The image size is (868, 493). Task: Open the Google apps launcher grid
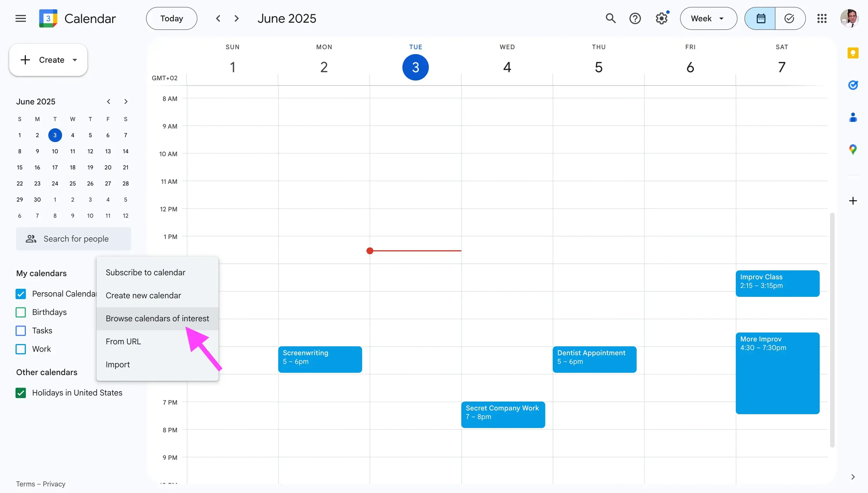click(822, 18)
